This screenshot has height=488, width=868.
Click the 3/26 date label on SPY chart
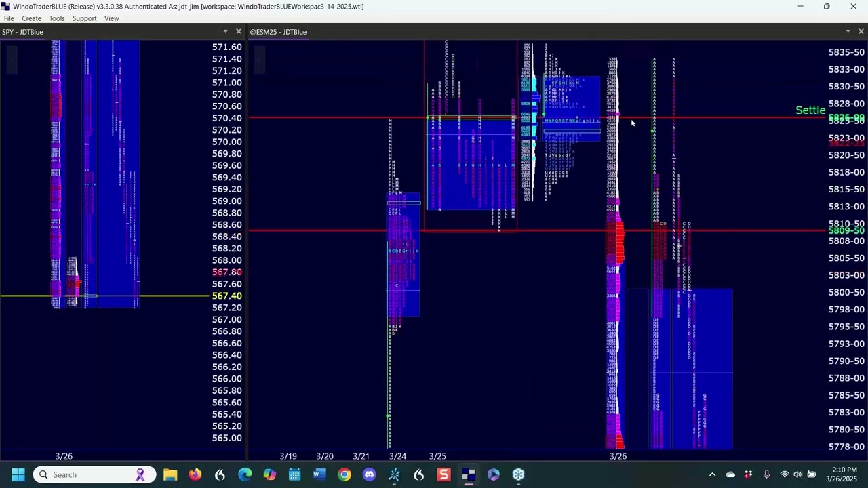(x=64, y=456)
